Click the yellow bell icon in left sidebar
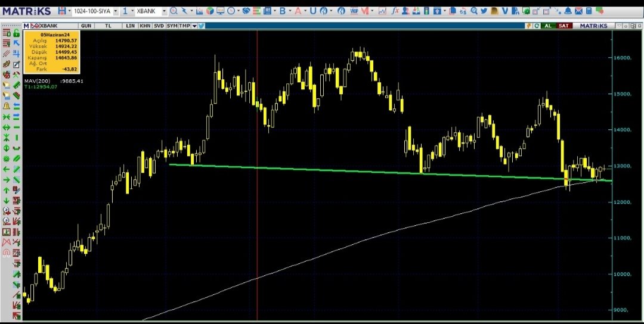644x324 pixels. [x=6, y=106]
